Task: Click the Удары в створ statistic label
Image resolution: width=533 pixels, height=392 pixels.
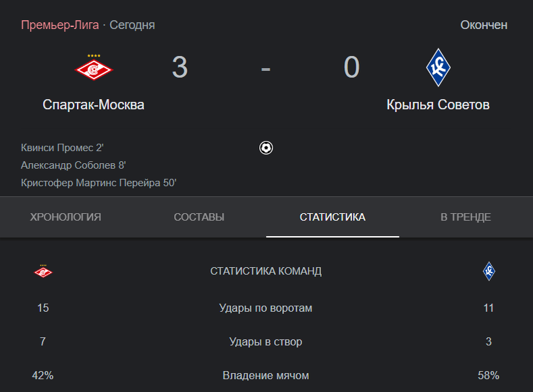Action: [266, 341]
